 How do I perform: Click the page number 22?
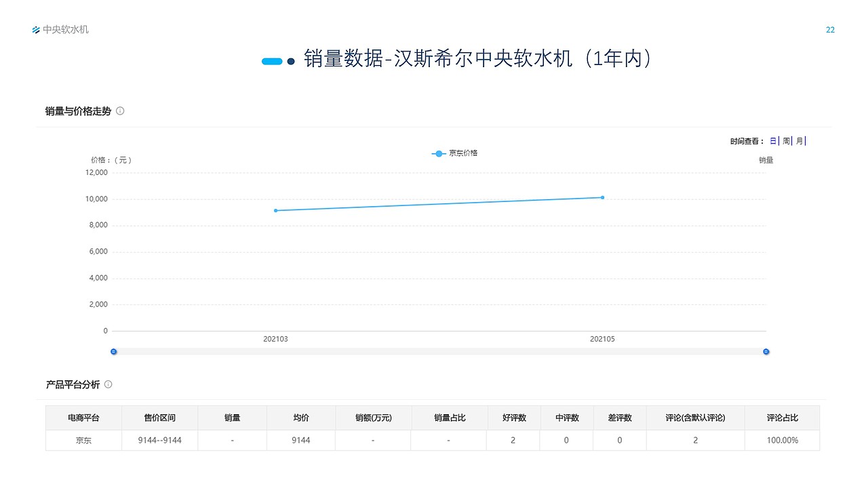(x=830, y=30)
